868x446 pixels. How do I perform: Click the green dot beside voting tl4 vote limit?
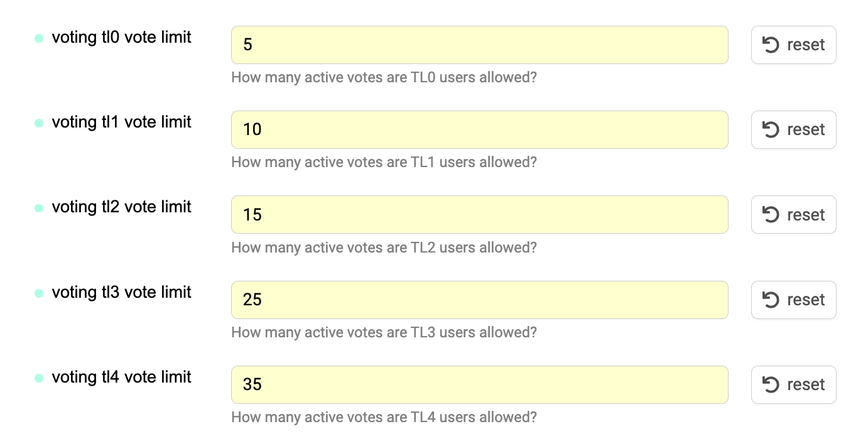click(x=39, y=378)
